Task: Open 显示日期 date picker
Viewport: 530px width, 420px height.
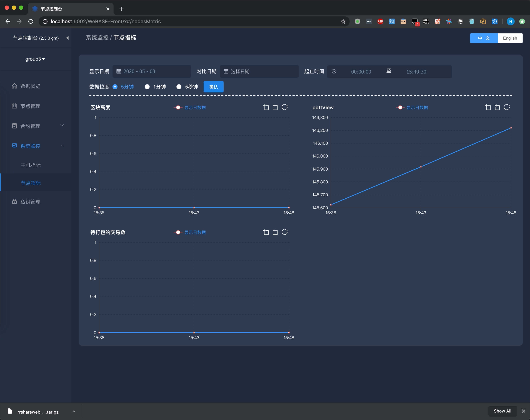Action: pos(152,72)
